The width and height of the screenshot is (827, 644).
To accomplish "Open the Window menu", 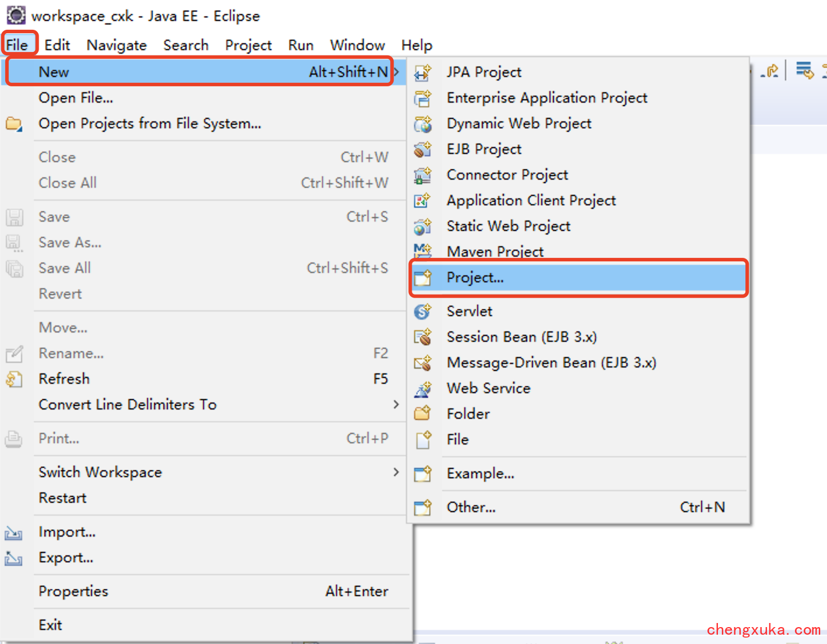I will [x=358, y=45].
